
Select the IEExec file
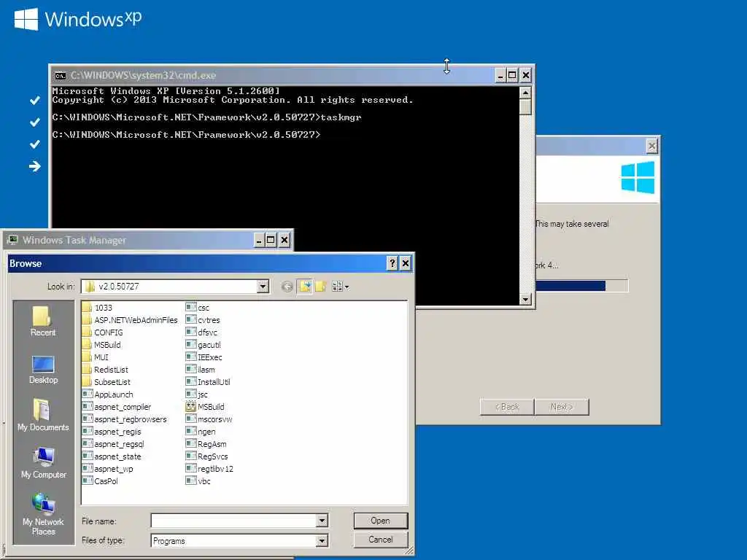pos(204,357)
